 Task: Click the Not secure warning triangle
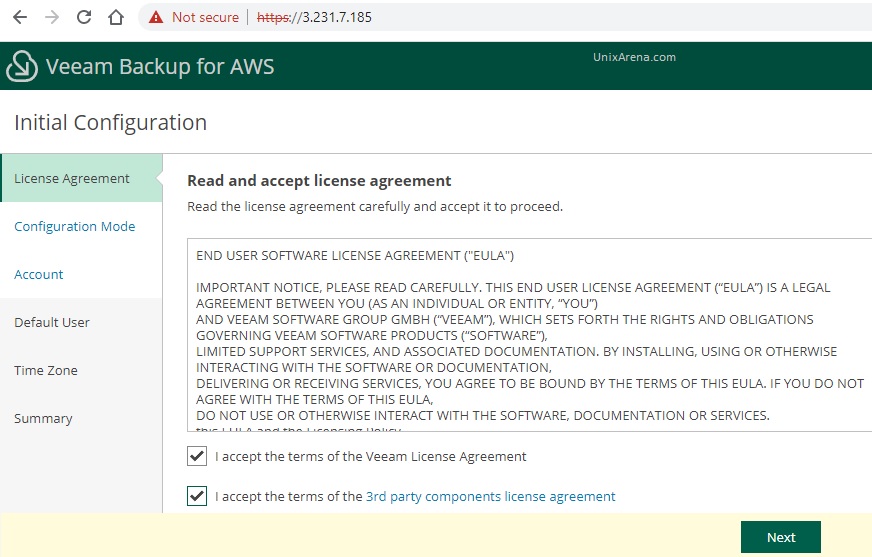click(156, 17)
